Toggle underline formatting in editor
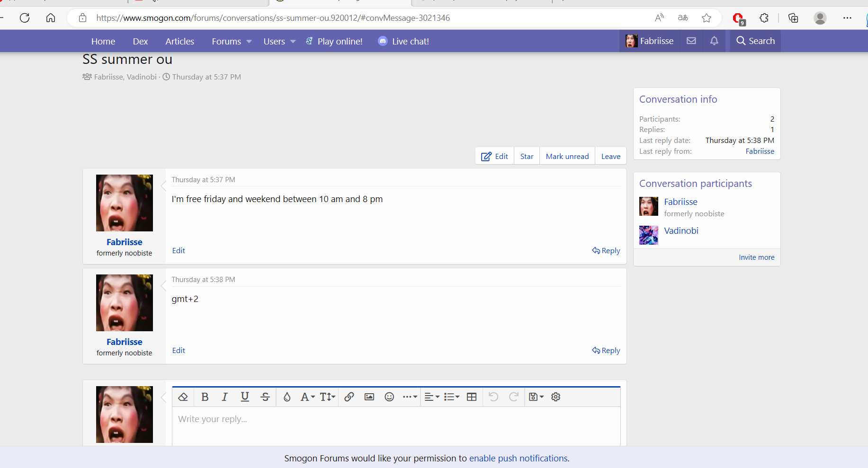The image size is (868, 468). point(245,397)
